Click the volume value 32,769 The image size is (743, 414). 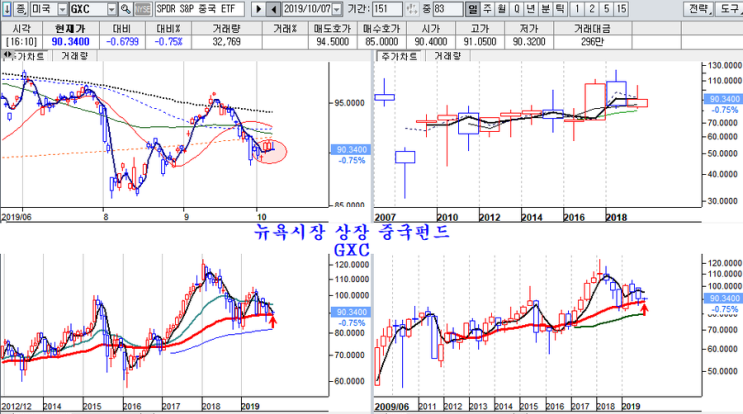227,42
